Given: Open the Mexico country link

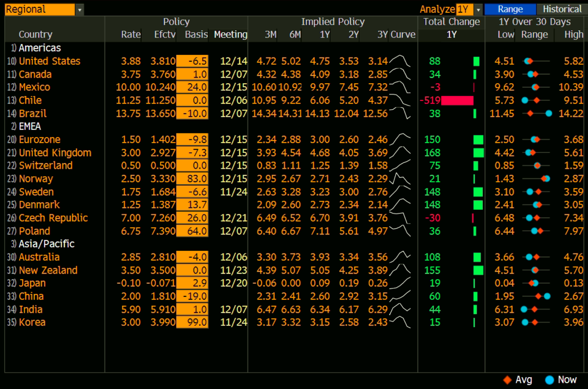Looking at the screenshot, I should 35,87.
